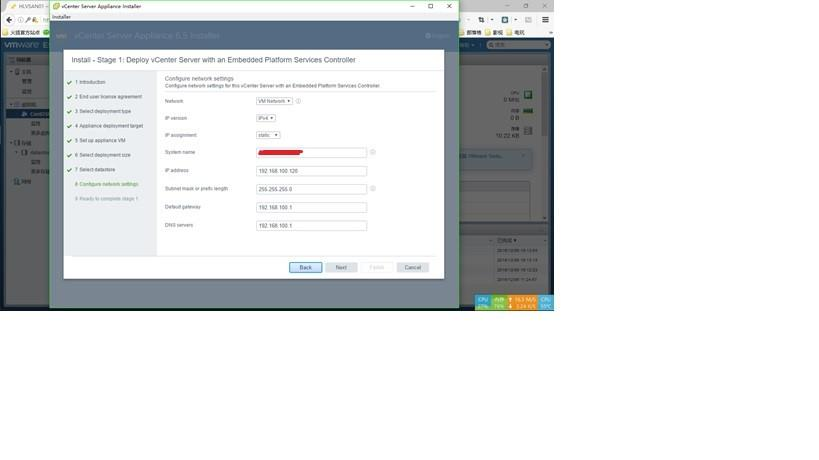Open the IP assignment static dropdown
The image size is (819, 460).
[x=268, y=135]
